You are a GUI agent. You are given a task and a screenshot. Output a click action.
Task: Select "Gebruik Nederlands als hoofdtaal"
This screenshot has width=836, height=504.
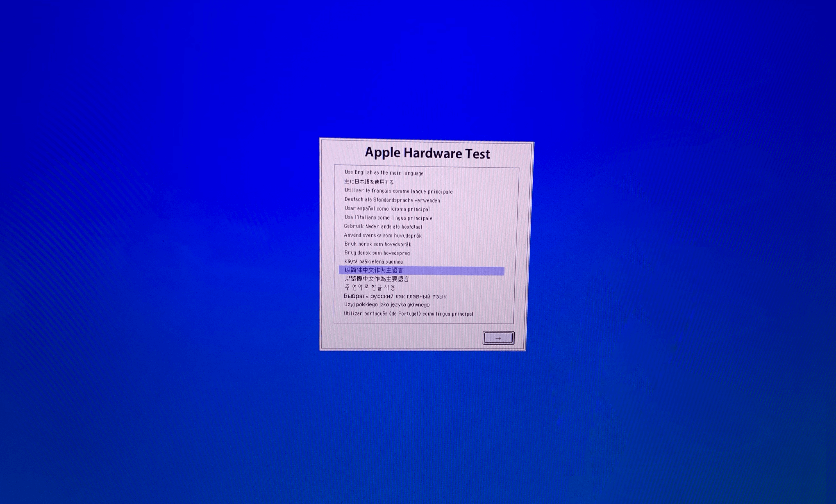click(383, 226)
